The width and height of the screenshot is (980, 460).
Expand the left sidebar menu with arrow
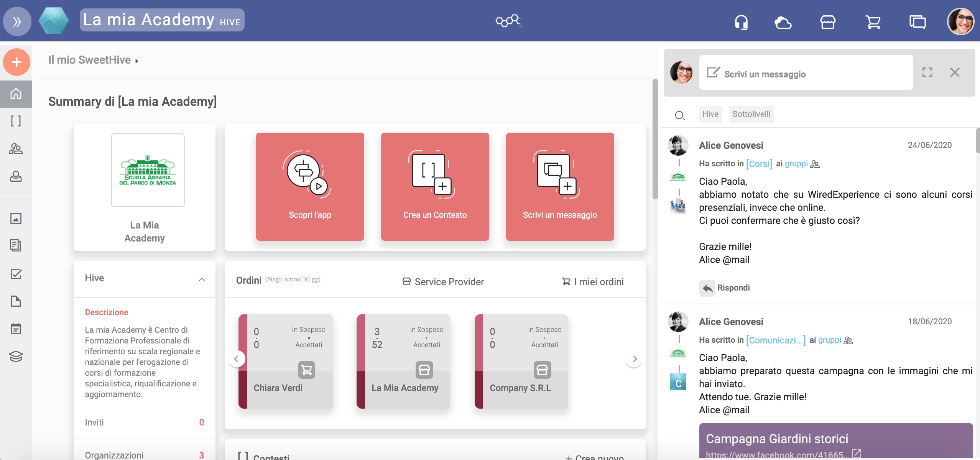(16, 21)
